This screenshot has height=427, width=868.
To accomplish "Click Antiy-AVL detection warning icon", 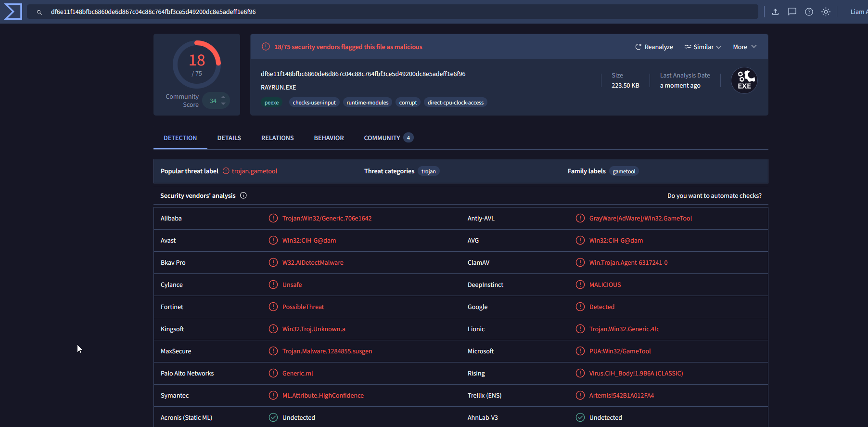I will click(580, 218).
